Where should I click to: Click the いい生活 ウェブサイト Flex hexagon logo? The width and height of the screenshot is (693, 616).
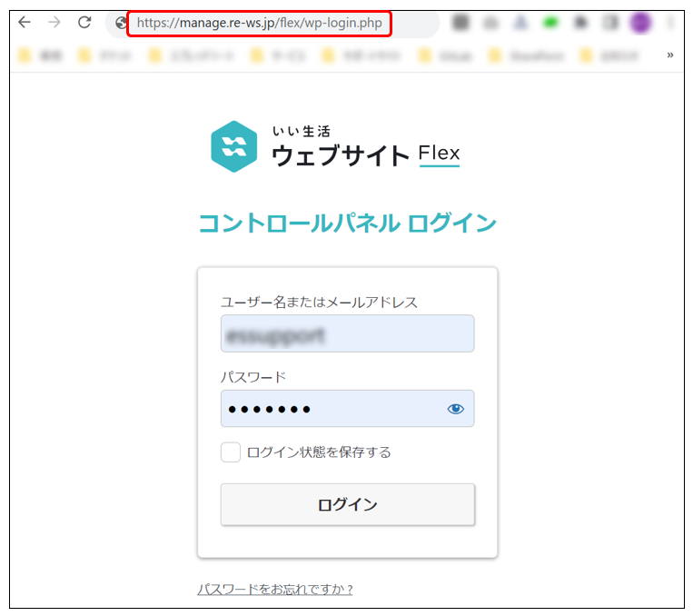point(233,146)
